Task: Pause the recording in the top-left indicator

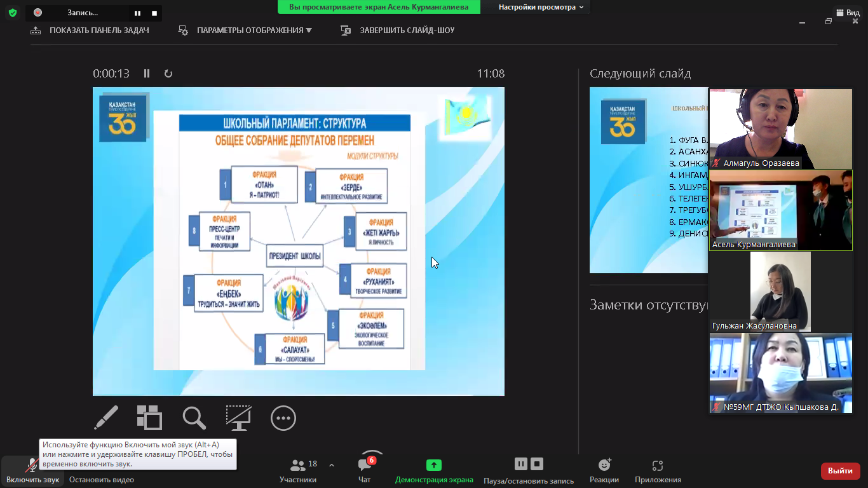Action: (138, 13)
